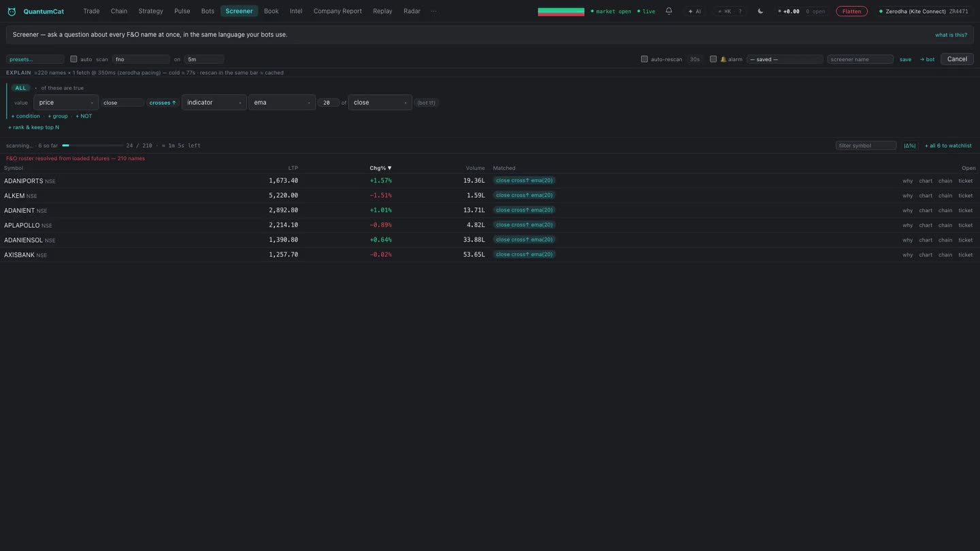
Task: Open the Radar tab
Action: click(412, 11)
